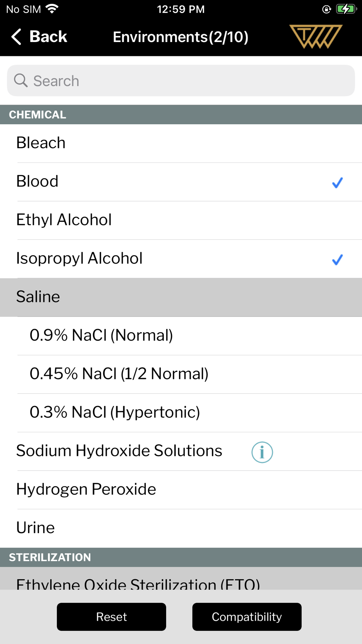Screen dimensions: 362x644
Task: Open info icon for Sodium Hydroxide Solutions
Action: (x=262, y=452)
